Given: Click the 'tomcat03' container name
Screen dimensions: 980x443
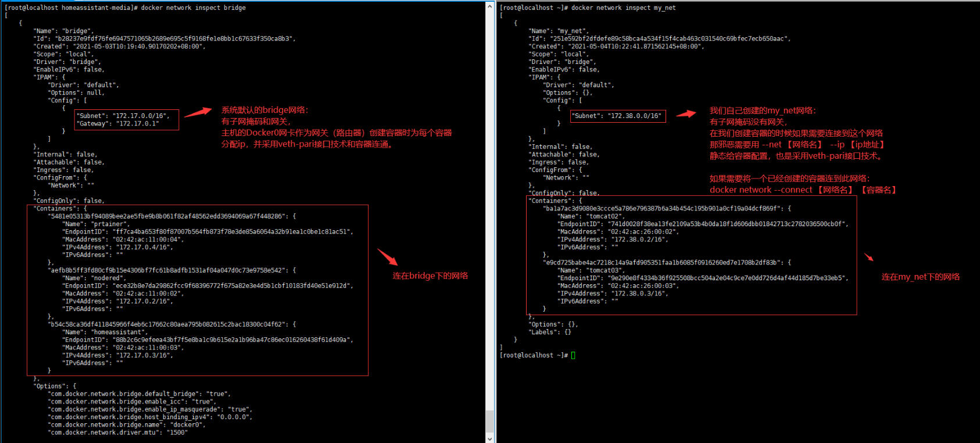Looking at the screenshot, I should click(x=605, y=270).
